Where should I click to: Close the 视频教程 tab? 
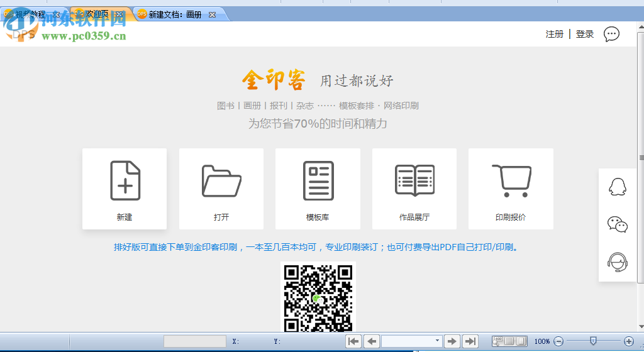click(56, 14)
